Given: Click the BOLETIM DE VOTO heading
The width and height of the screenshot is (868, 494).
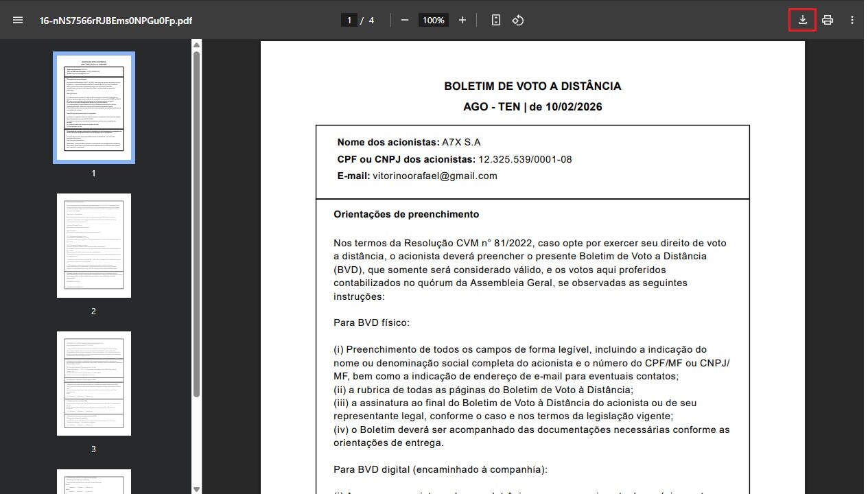Looking at the screenshot, I should pos(532,86).
